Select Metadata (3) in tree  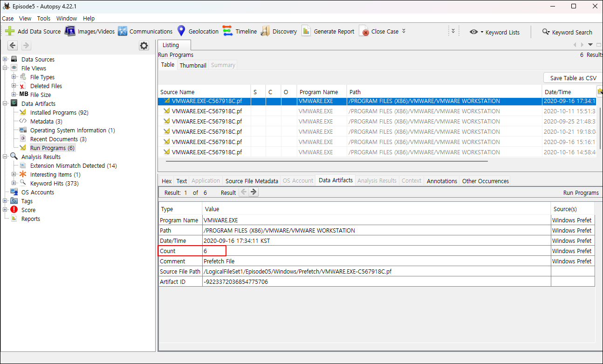point(46,121)
